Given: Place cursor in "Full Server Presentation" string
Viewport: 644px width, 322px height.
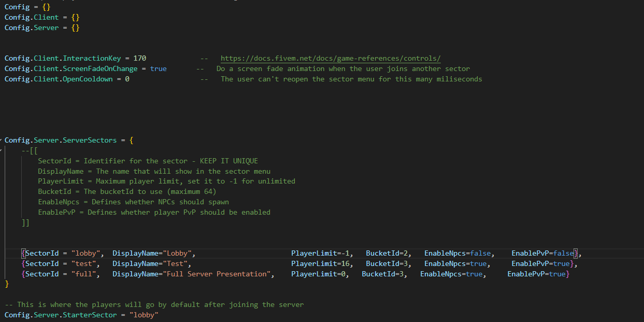Looking at the screenshot, I should [219, 274].
